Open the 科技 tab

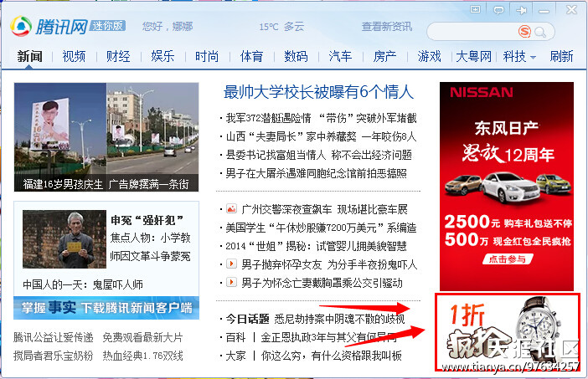[514, 57]
